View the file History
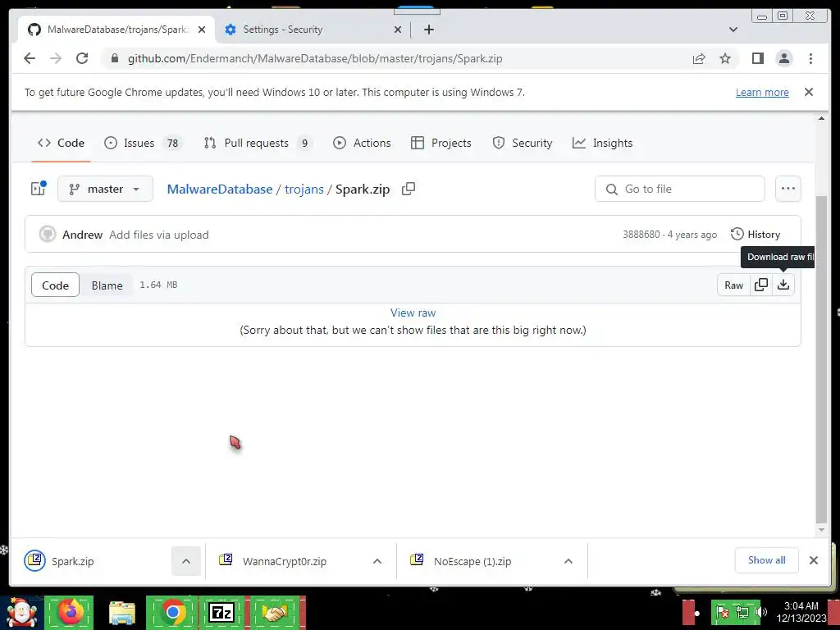This screenshot has width=840, height=630. [x=756, y=234]
